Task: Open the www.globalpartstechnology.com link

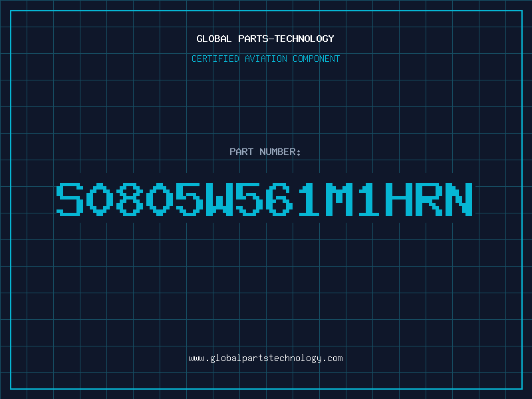Action: pyautogui.click(x=265, y=358)
